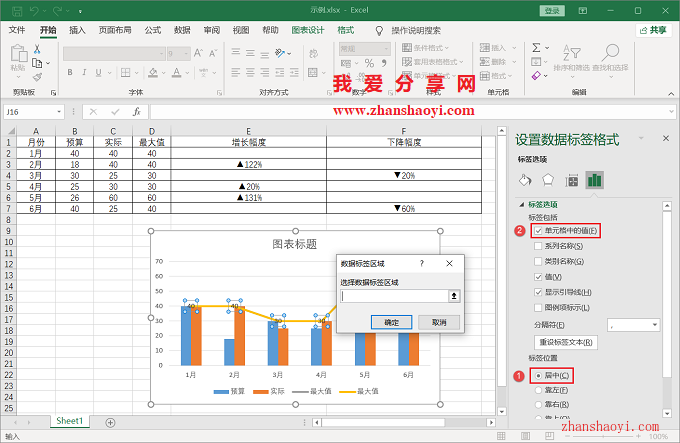Click the insert function fx icon
680x443 pixels.
[x=137, y=112]
